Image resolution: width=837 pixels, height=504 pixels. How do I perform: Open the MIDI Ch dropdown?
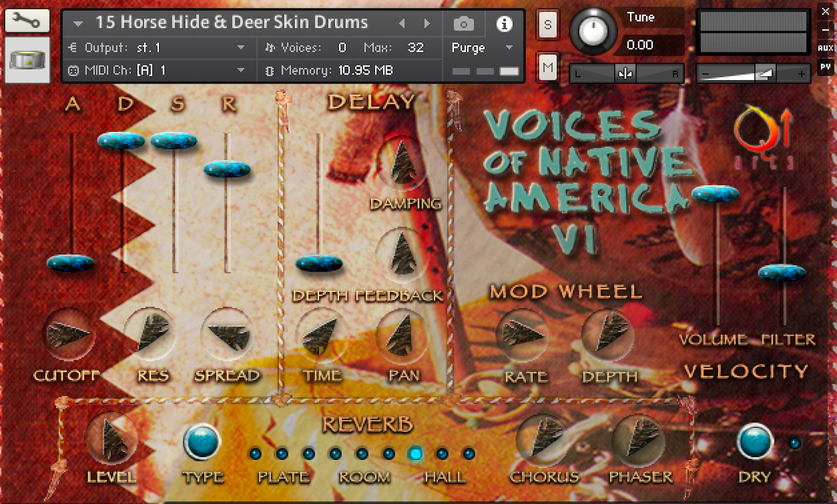240,70
